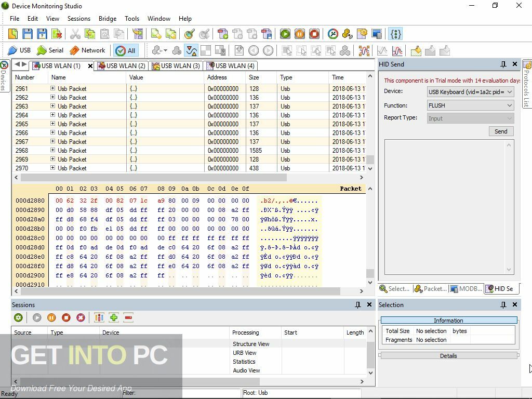
Task: Expand Usb Packet row 2961
Action: [x=52, y=88]
